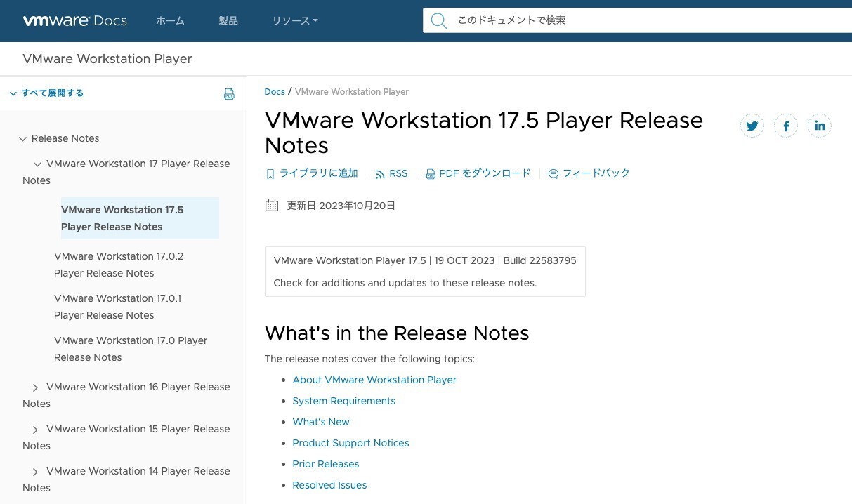Click Docs in the breadcrumb trail
The height and width of the screenshot is (504, 852).
tap(275, 91)
